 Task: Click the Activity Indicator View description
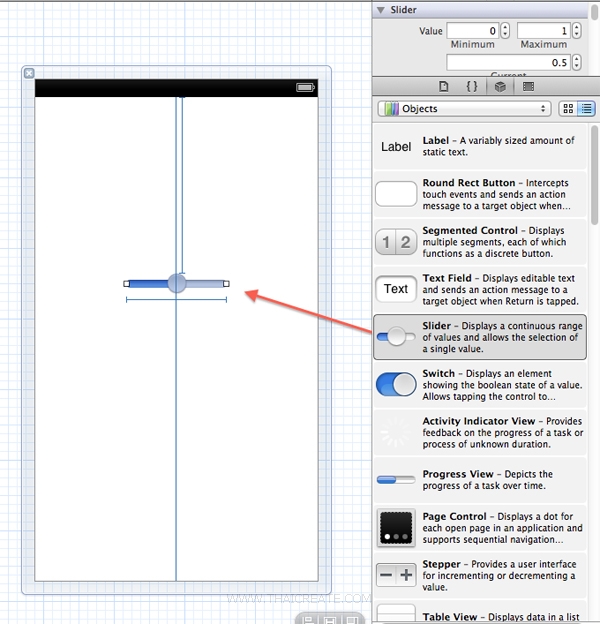pos(503,432)
